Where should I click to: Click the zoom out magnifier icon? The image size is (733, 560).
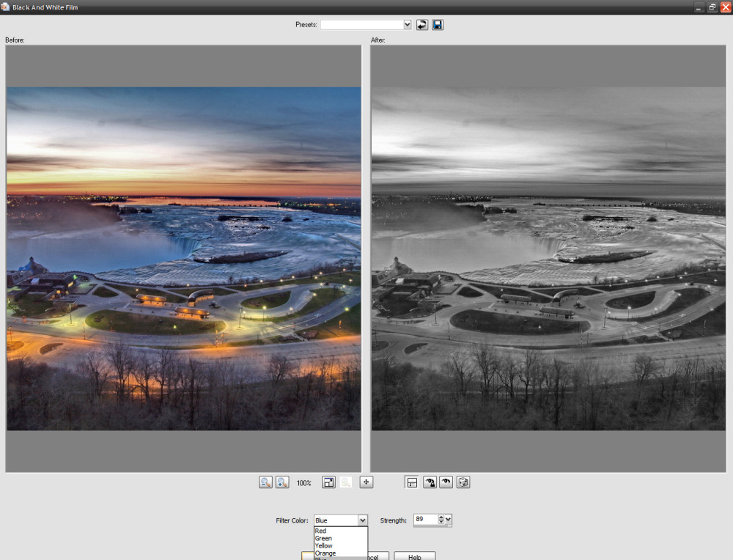[265, 482]
